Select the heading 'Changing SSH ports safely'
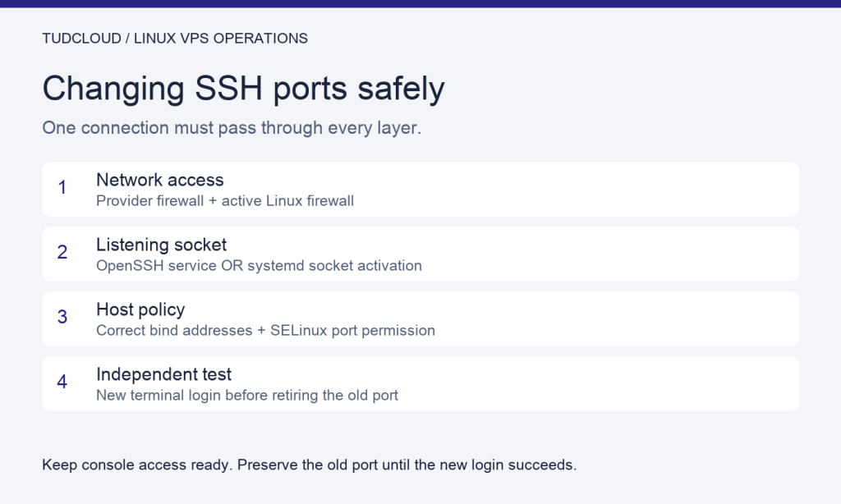 pyautogui.click(x=243, y=89)
